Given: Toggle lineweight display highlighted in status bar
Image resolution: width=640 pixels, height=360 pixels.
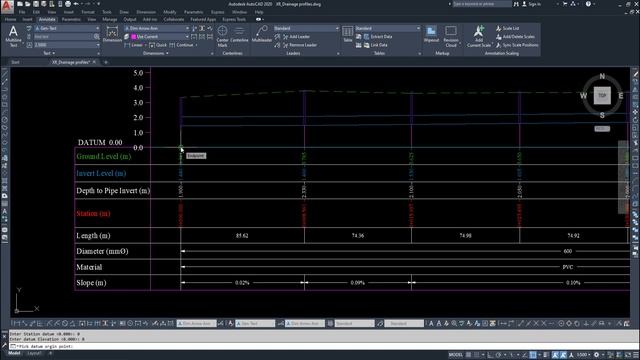Looking at the screenshot, I should point(533,355).
